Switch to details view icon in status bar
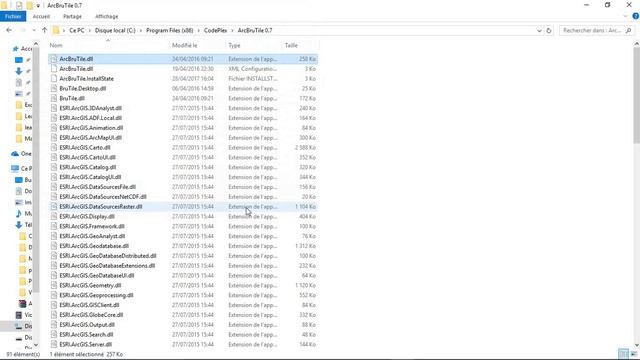This screenshot has width=640, height=360. tap(623, 353)
